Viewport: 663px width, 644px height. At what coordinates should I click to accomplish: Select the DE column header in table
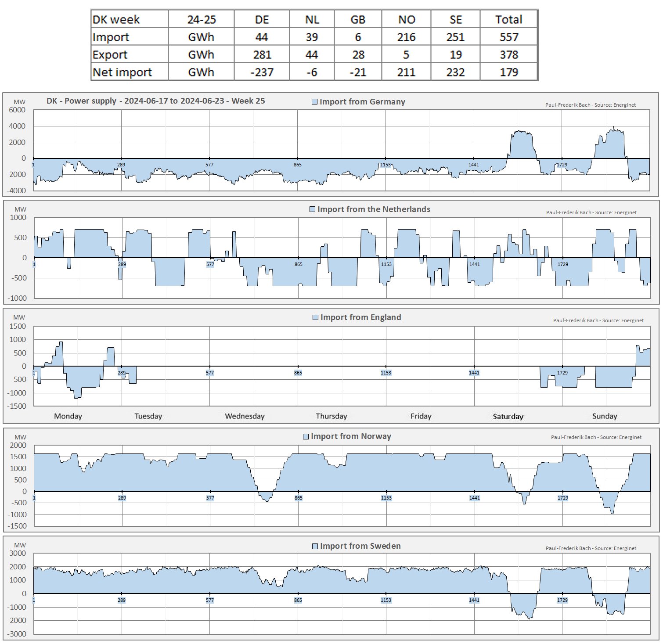[262, 19]
